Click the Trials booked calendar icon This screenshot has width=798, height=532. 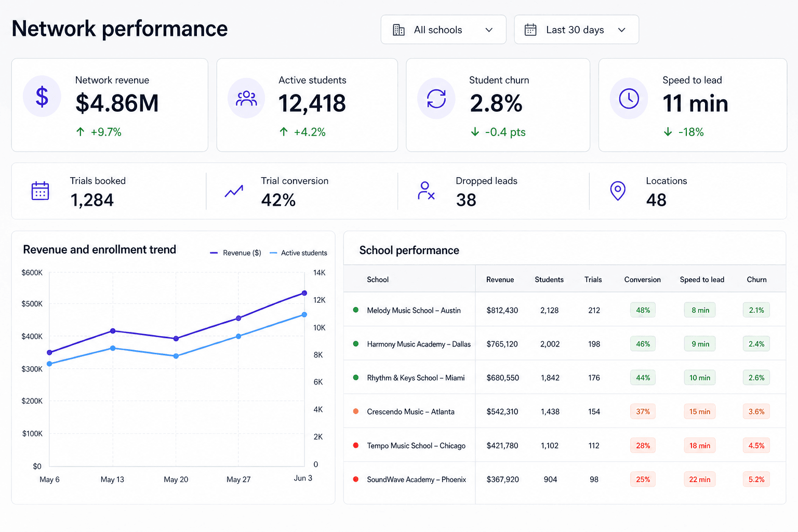[x=41, y=191]
